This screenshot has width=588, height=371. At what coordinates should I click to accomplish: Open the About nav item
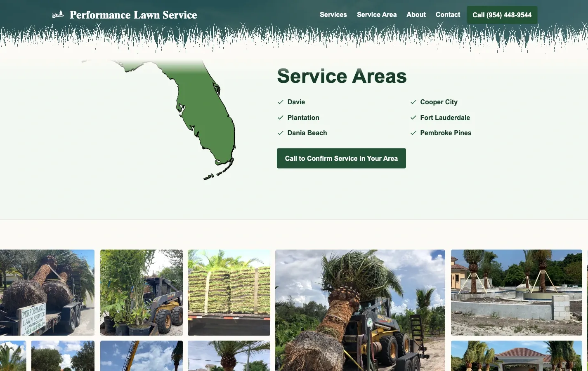[x=416, y=14]
